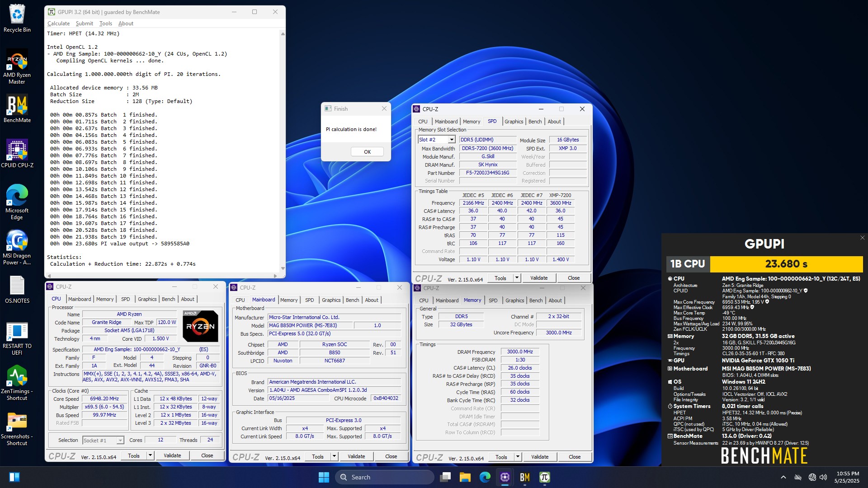This screenshot has height=488, width=868.
Task: Expand Tools dropdown arrow in Mainboard window
Action: (x=334, y=456)
